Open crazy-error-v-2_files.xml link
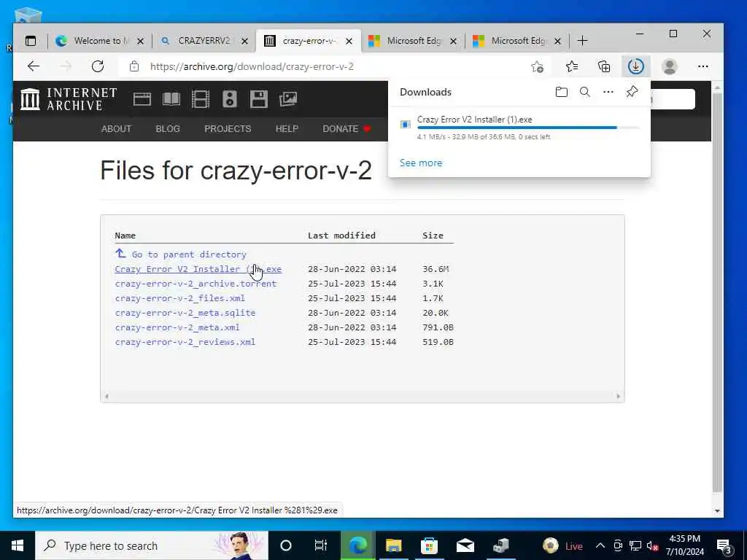The width and height of the screenshot is (747, 560). 179,298
